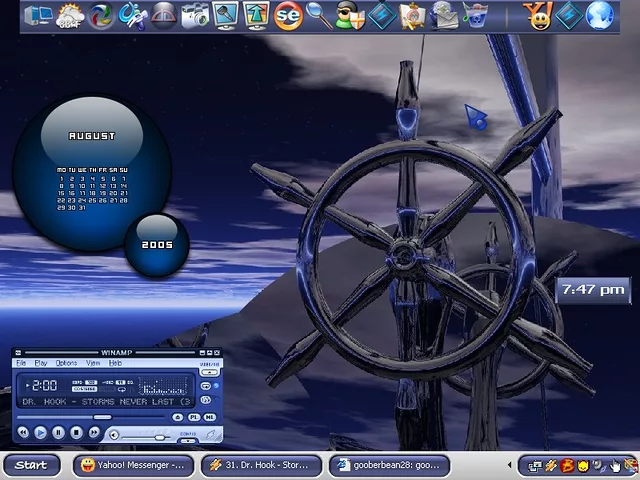
Task: Expand the Winamp config drawer arrow
Action: [187, 441]
